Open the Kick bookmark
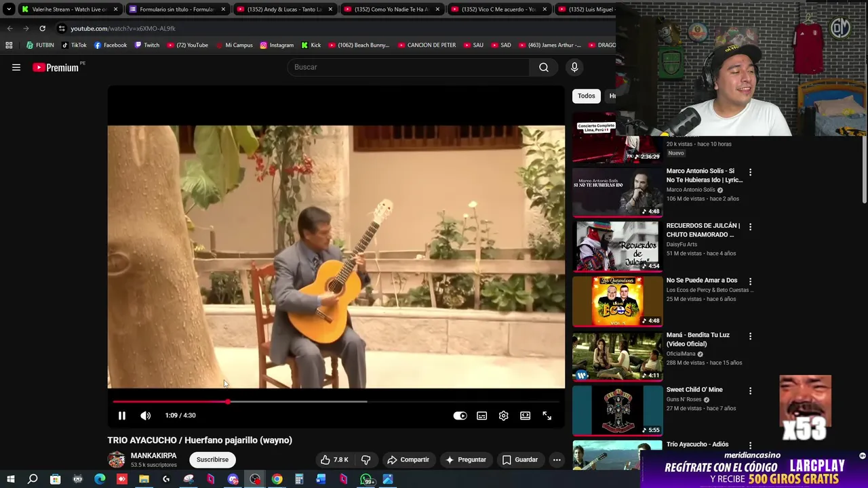This screenshot has width=868, height=488. tap(311, 45)
